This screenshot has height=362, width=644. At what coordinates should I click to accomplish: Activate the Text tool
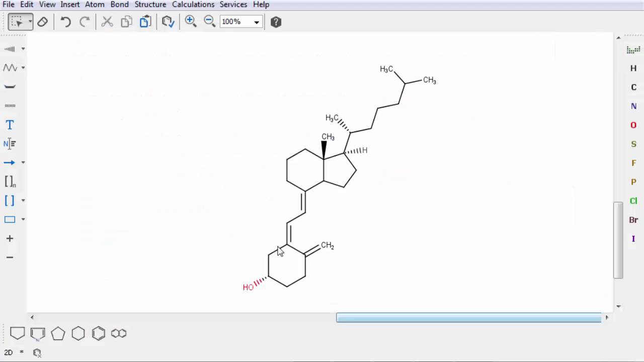tap(10, 125)
